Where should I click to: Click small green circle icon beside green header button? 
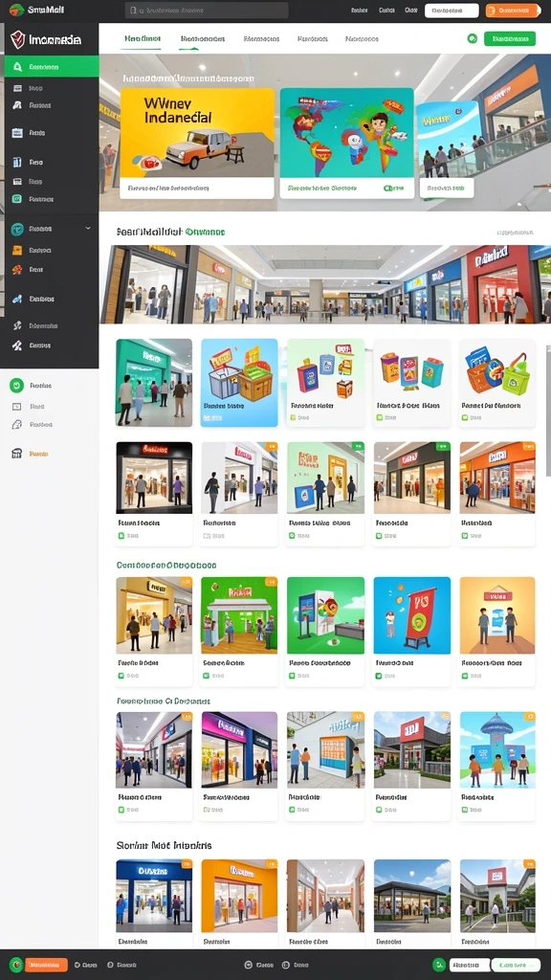(x=473, y=38)
